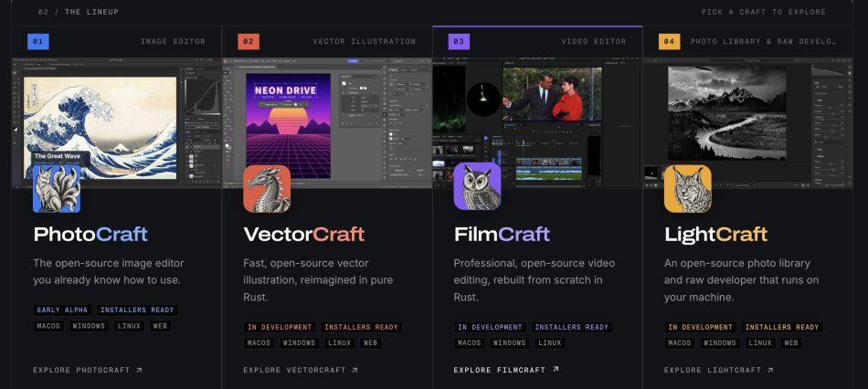
Task: Click the FilmCraft description about video editing
Action: click(535, 280)
